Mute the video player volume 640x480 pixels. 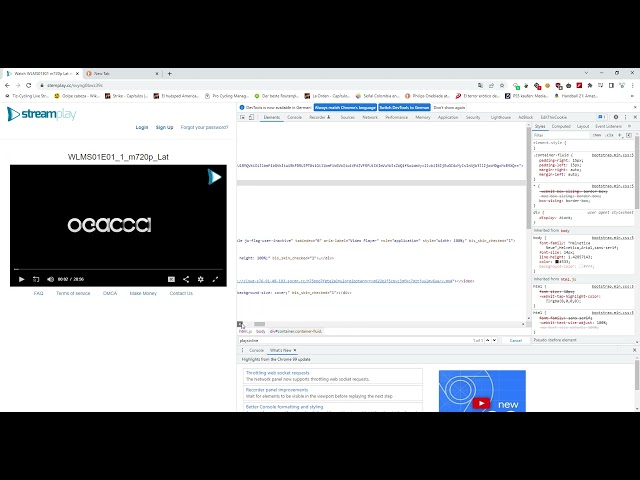[x=50, y=279]
